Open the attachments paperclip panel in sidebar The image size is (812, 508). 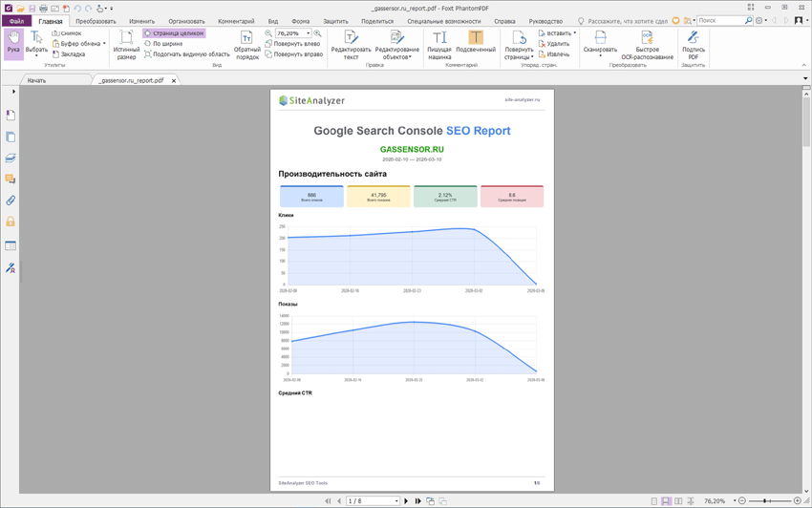point(11,201)
